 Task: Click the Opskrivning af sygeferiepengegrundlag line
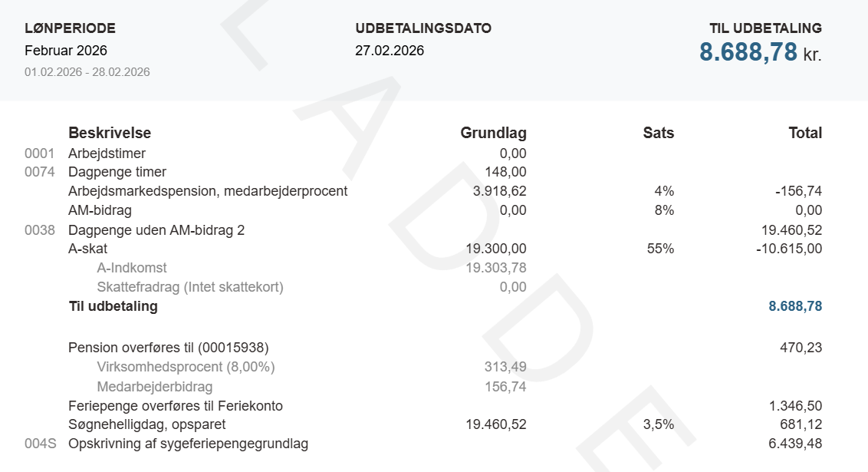pyautogui.click(x=188, y=444)
